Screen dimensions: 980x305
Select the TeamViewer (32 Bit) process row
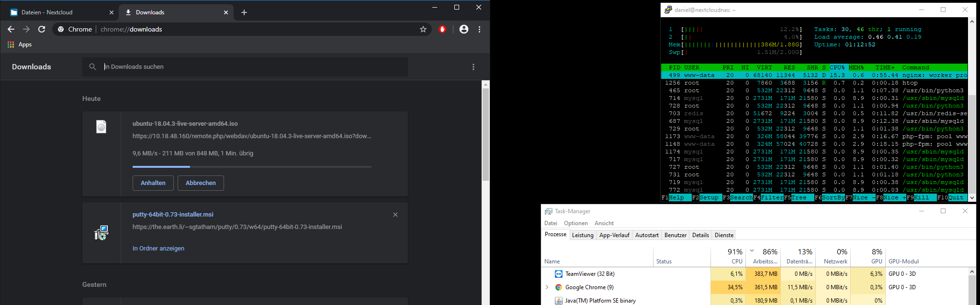[x=755, y=274]
